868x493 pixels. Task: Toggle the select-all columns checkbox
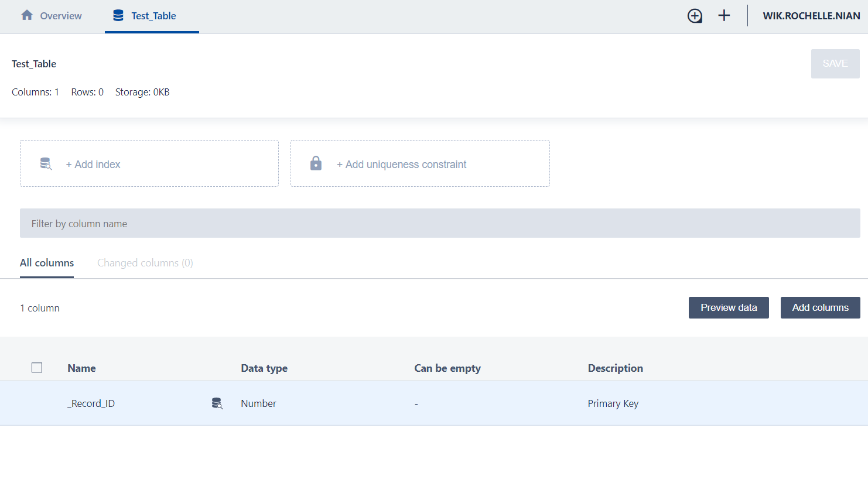pyautogui.click(x=37, y=368)
